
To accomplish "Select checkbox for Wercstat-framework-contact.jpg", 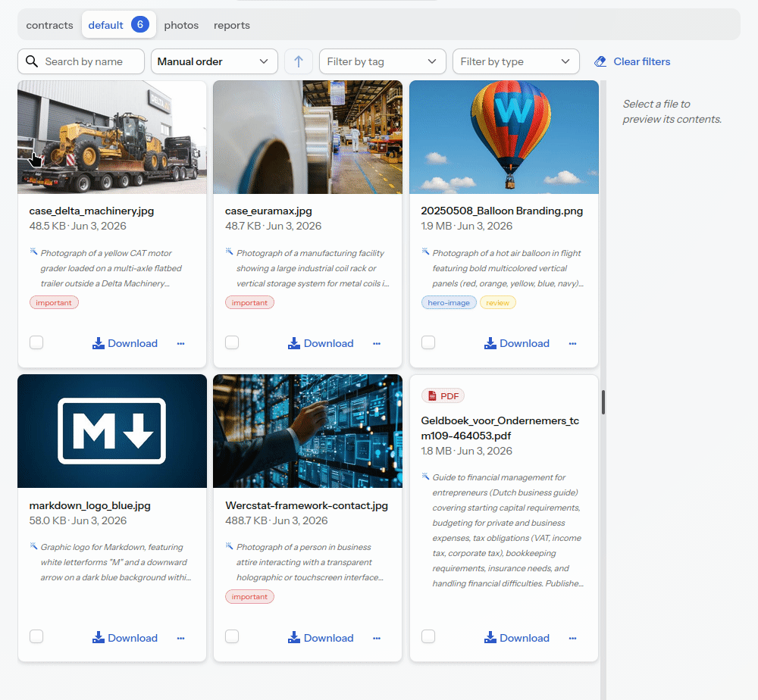I will (232, 636).
